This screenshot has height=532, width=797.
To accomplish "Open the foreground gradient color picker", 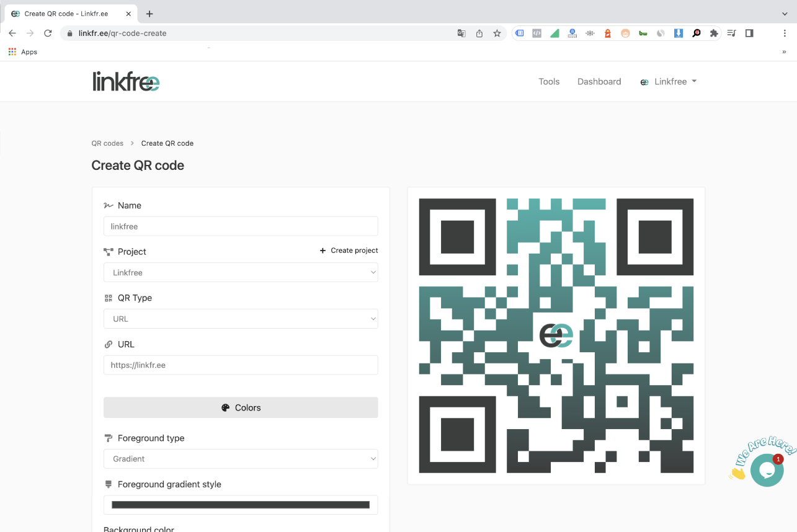I will coord(241,505).
